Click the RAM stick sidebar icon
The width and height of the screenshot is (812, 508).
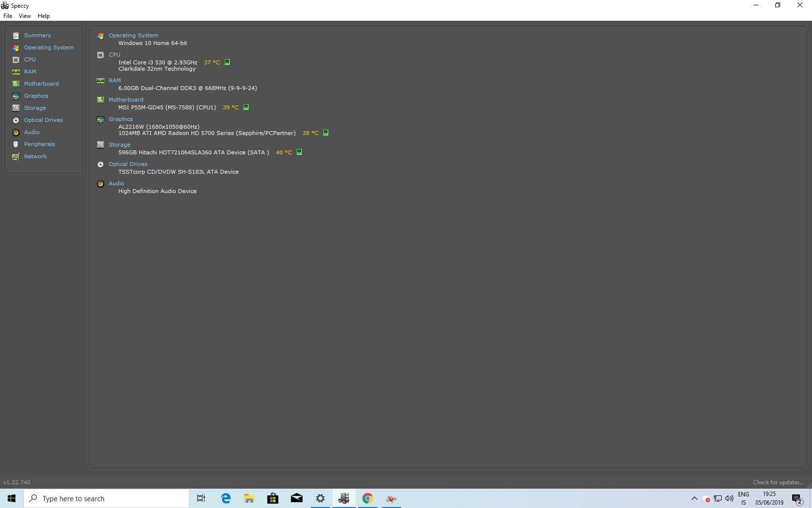(16, 72)
